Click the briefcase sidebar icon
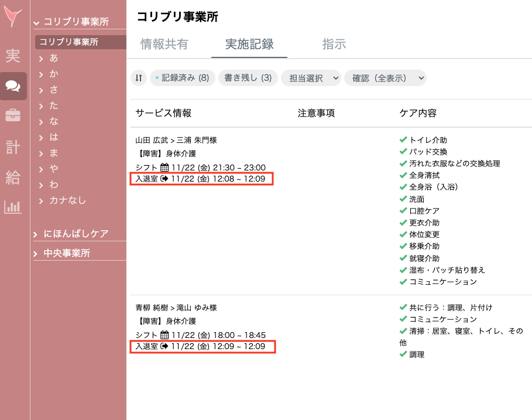This screenshot has width=532, height=420. point(12,116)
